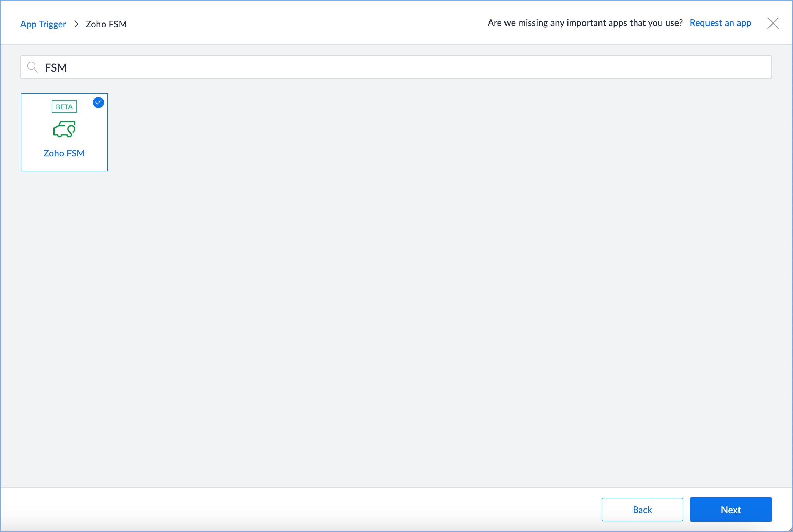Viewport: 793px width, 532px height.
Task: Proceed with the Next button
Action: coord(731,510)
